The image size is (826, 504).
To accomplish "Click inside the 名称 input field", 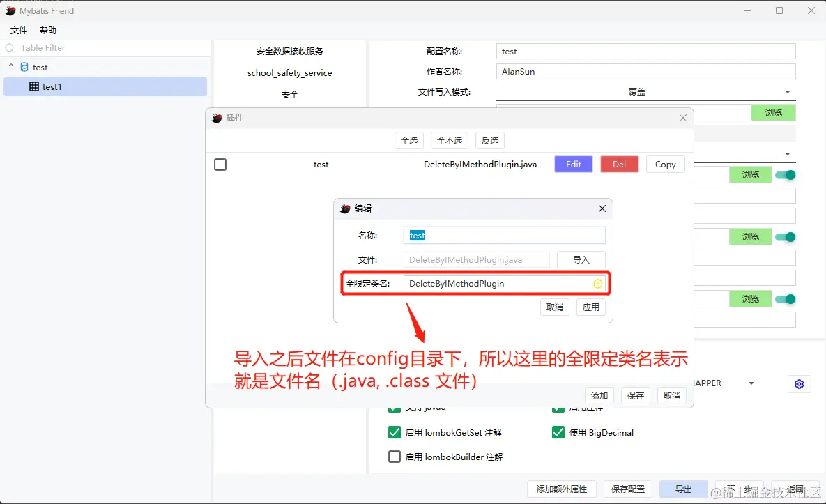I will pyautogui.click(x=504, y=235).
